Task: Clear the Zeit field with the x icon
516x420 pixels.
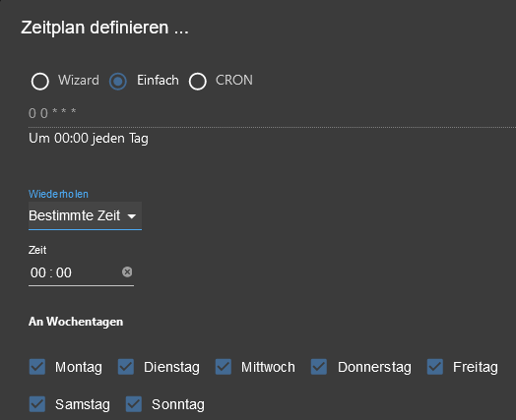Action: click(x=127, y=271)
